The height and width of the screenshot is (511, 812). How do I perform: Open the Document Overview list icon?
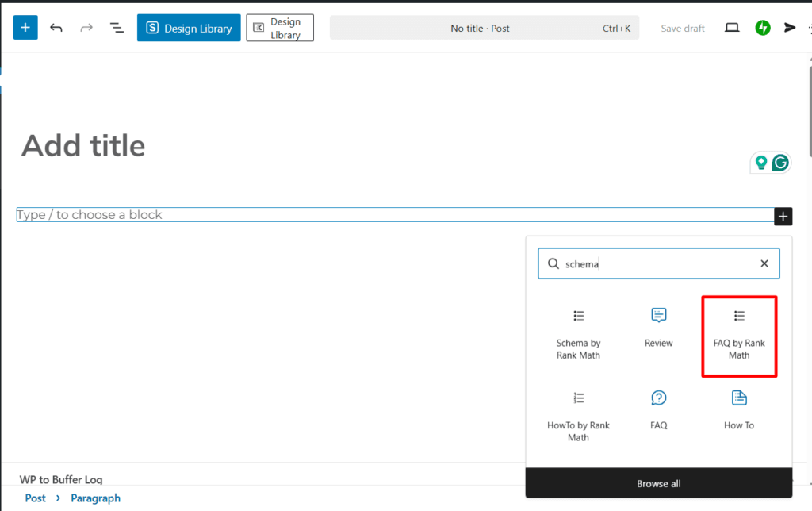tap(117, 27)
